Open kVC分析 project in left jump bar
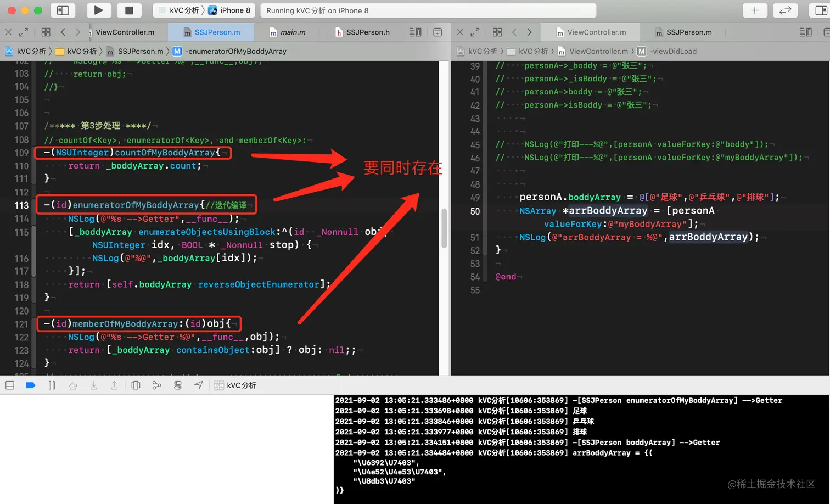 click(26, 51)
